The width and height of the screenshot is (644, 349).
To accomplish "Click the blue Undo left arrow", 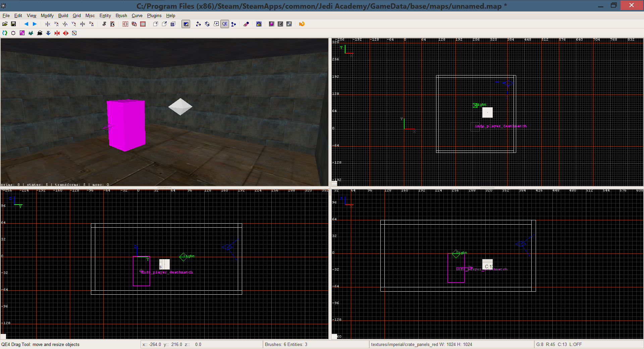I will point(26,24).
